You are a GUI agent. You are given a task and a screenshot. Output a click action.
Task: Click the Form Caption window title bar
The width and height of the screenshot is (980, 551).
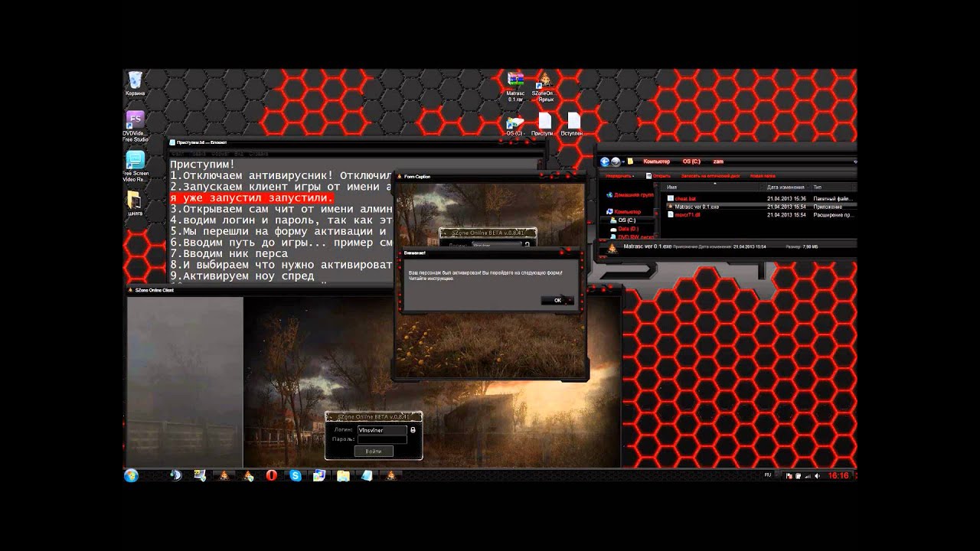(490, 177)
